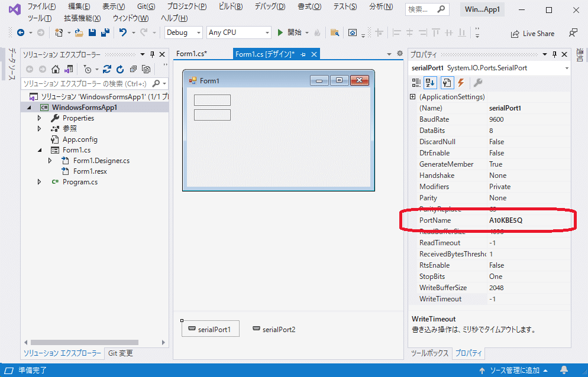Refresh the Solution Explorer
The width and height of the screenshot is (588, 377).
pos(120,69)
